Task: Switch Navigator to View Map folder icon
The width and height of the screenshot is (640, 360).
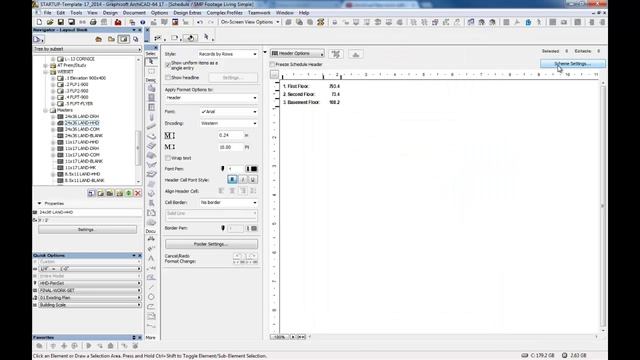Action: tap(111, 40)
